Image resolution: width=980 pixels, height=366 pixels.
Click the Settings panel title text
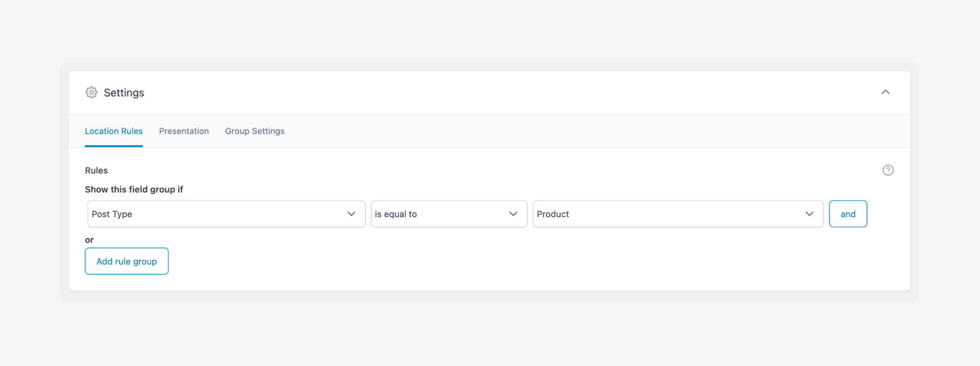tap(124, 93)
